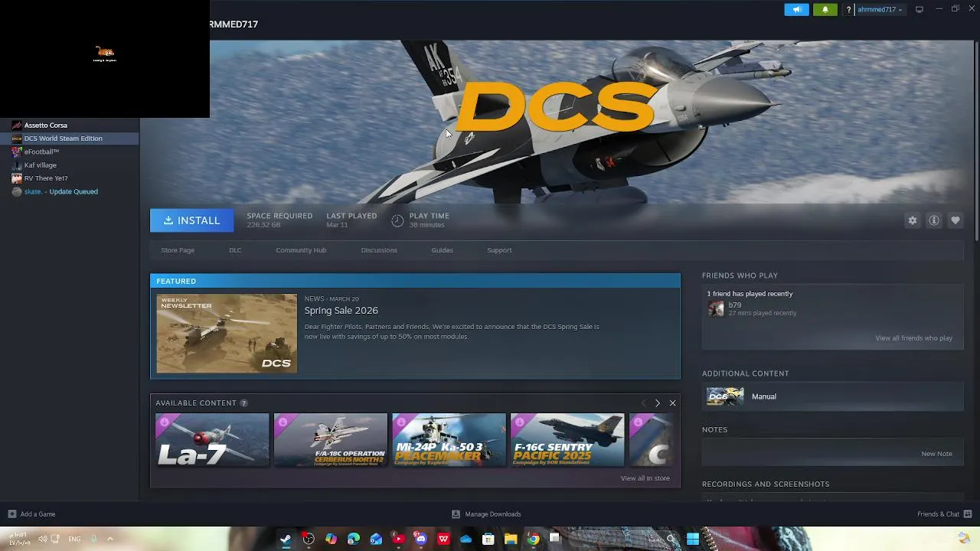This screenshot has height=551, width=980.
Task: Open Manage Downloads in the bottom bar
Action: [486, 514]
